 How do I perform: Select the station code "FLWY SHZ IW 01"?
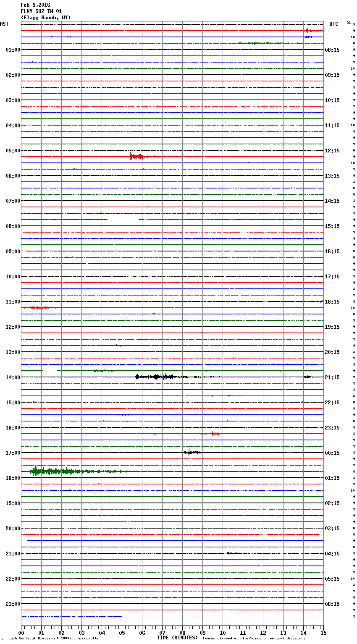pyautogui.click(x=41, y=11)
